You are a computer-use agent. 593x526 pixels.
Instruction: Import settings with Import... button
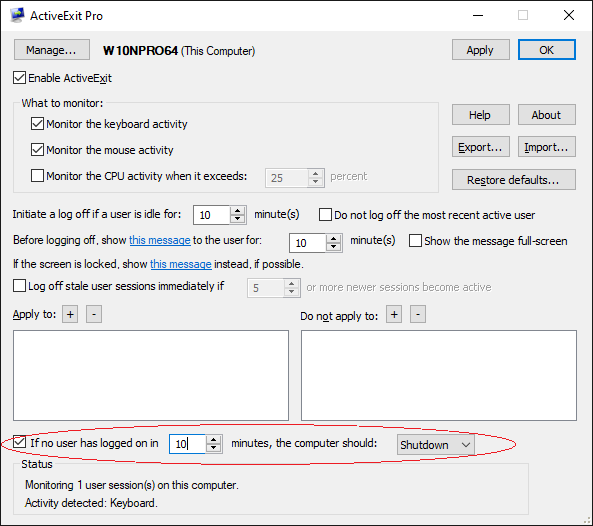coord(546,147)
